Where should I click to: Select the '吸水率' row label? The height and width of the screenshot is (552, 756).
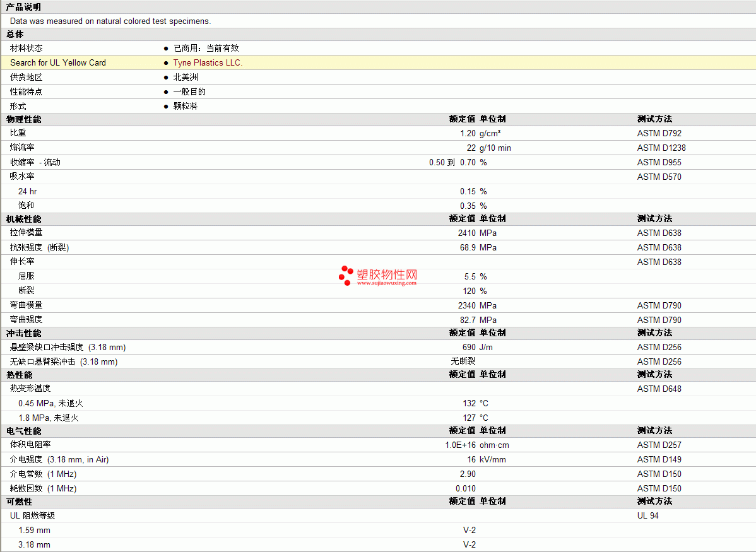click(22, 176)
